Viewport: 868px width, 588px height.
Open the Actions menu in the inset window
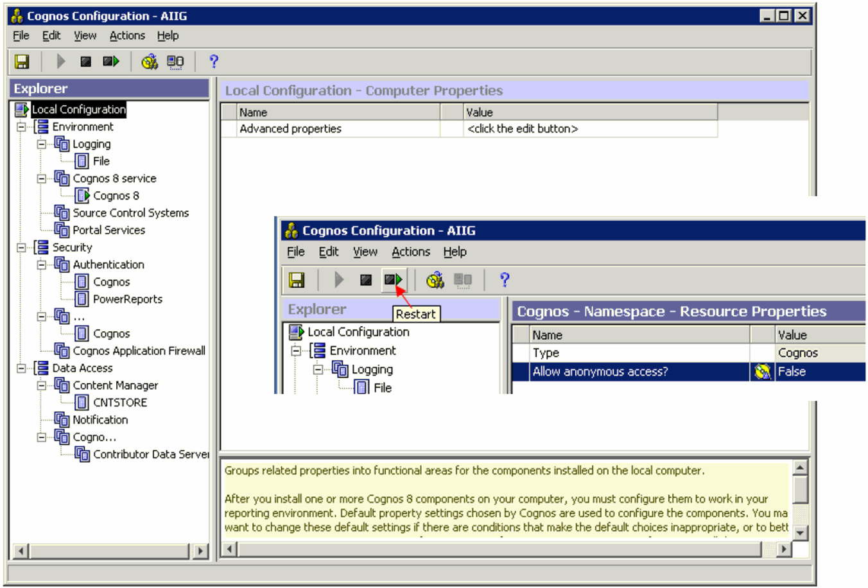tap(411, 252)
